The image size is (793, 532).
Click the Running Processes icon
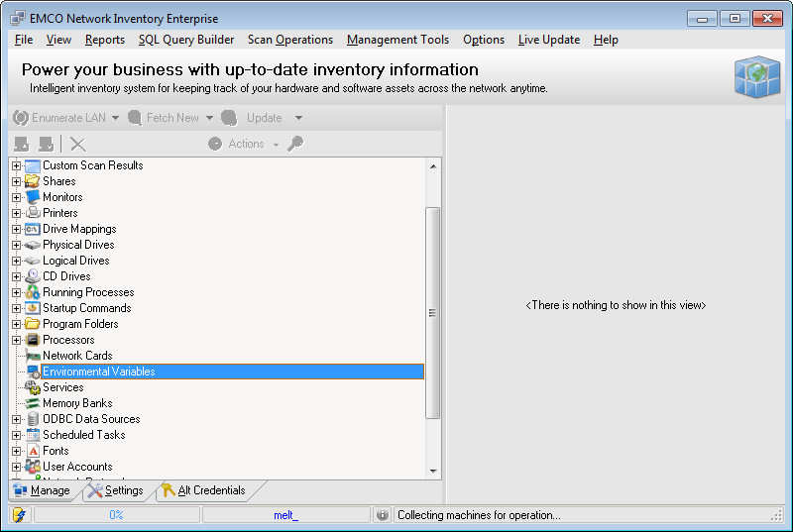click(x=33, y=292)
